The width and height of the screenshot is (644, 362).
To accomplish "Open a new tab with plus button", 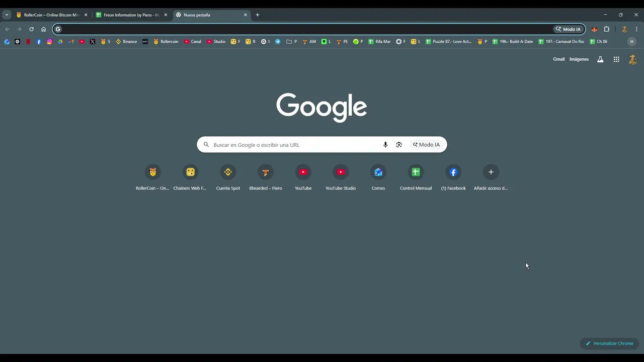I will [258, 15].
